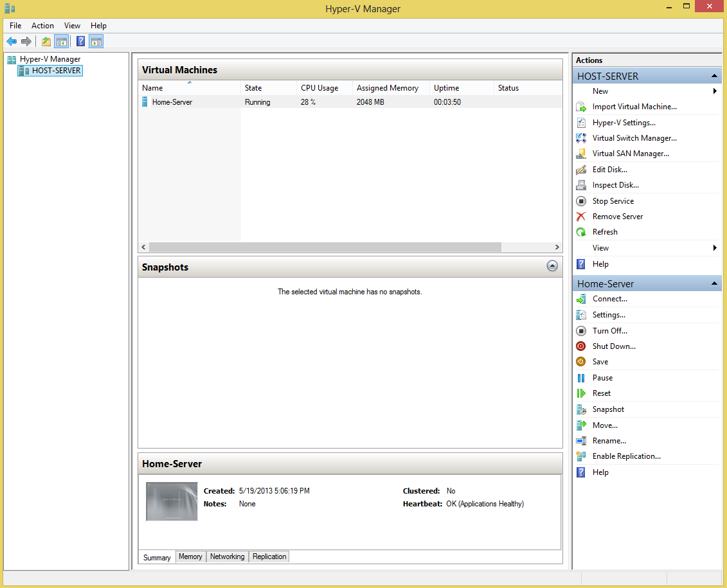
Task: Click the Virtual SAN Manager icon
Action: [x=581, y=154]
